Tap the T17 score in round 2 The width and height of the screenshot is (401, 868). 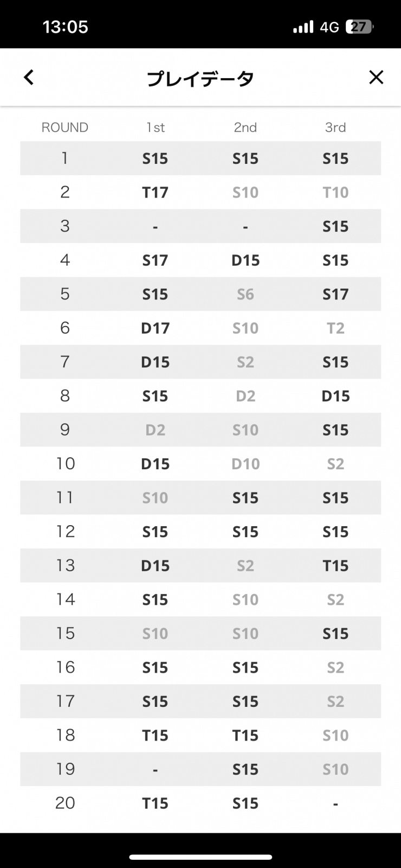coord(156,193)
